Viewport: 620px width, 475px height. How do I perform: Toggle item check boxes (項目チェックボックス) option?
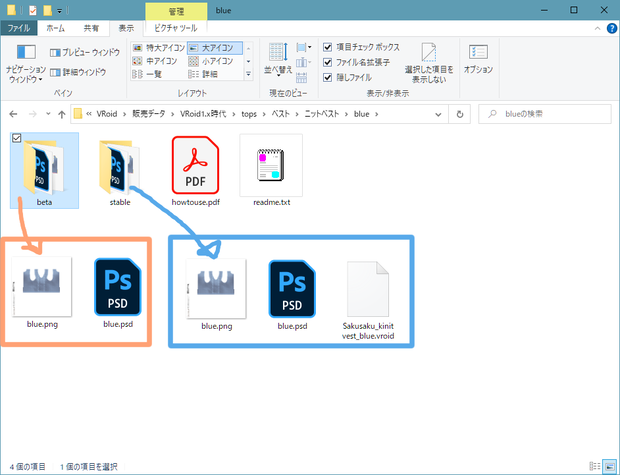(361, 47)
